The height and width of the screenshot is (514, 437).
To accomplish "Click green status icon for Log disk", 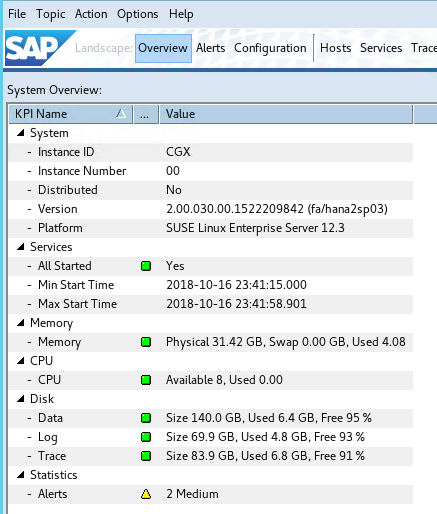I will (146, 437).
